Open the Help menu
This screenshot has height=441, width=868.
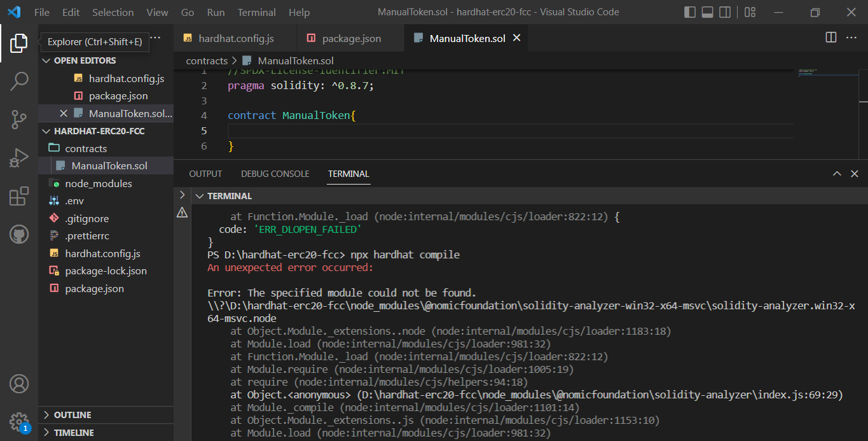point(299,12)
